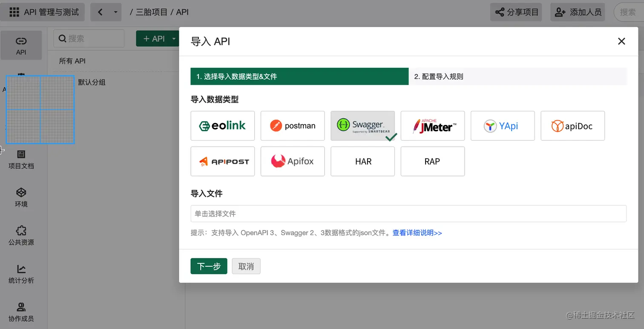644x329 pixels.
Task: Choose eolink as the import data type
Action: 223,126
